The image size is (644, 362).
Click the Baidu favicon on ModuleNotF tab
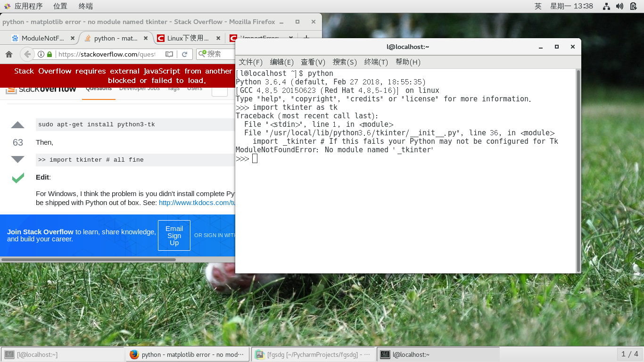15,38
